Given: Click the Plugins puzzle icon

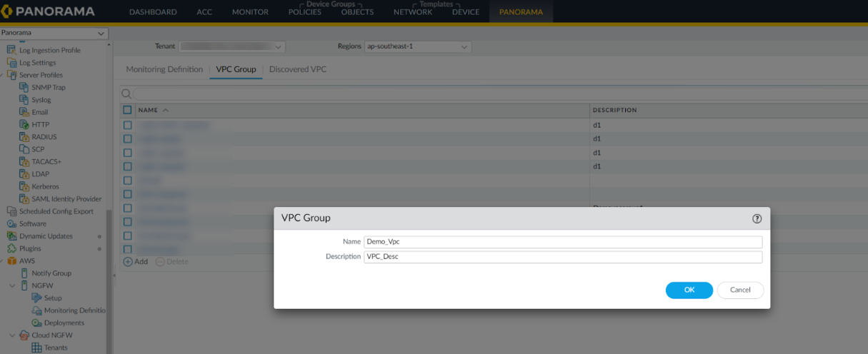Looking at the screenshot, I should coord(11,248).
